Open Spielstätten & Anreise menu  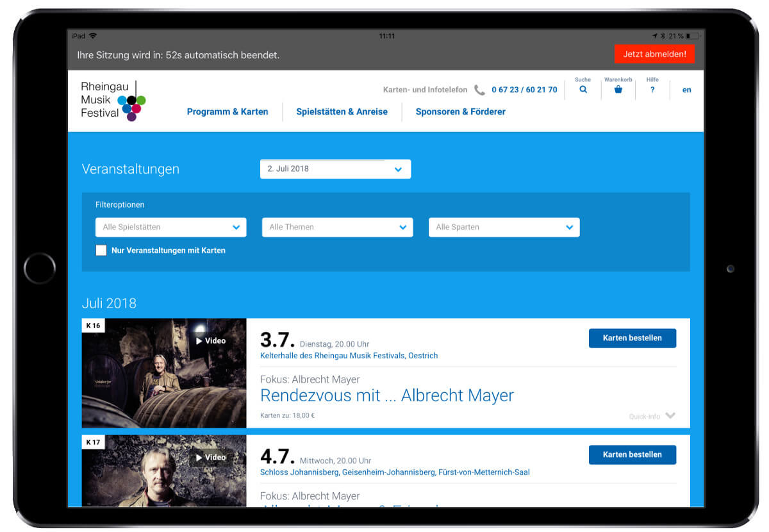coord(342,112)
